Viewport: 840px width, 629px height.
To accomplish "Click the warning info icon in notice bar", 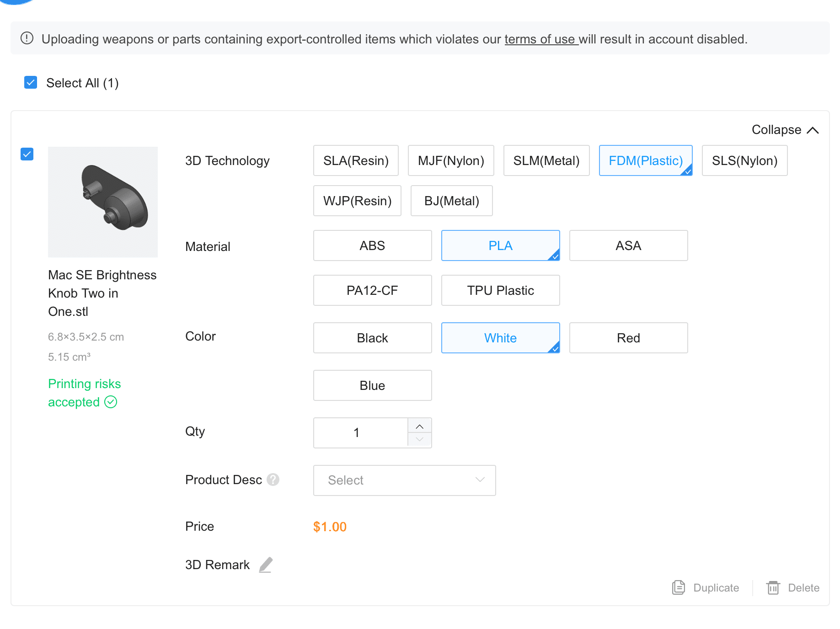I will (x=27, y=38).
